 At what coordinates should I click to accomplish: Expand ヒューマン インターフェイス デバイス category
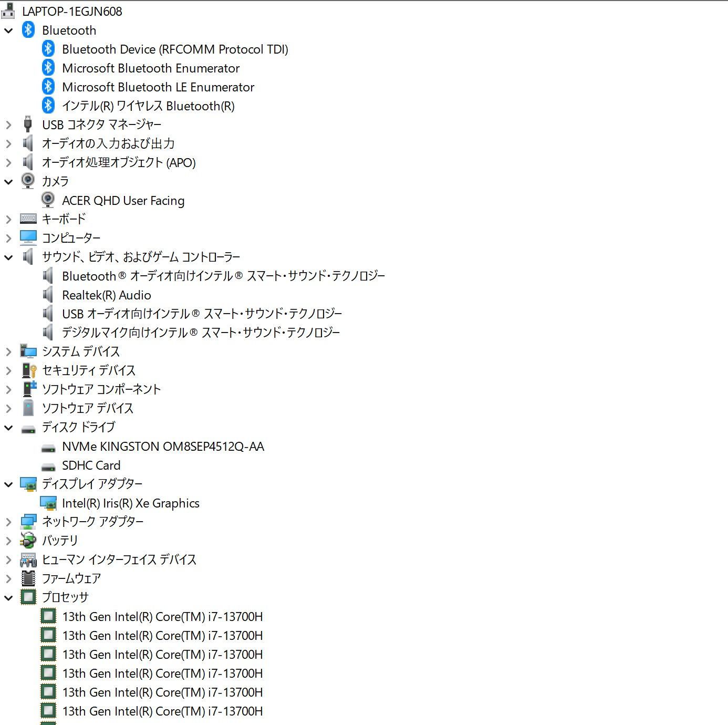coord(8,560)
